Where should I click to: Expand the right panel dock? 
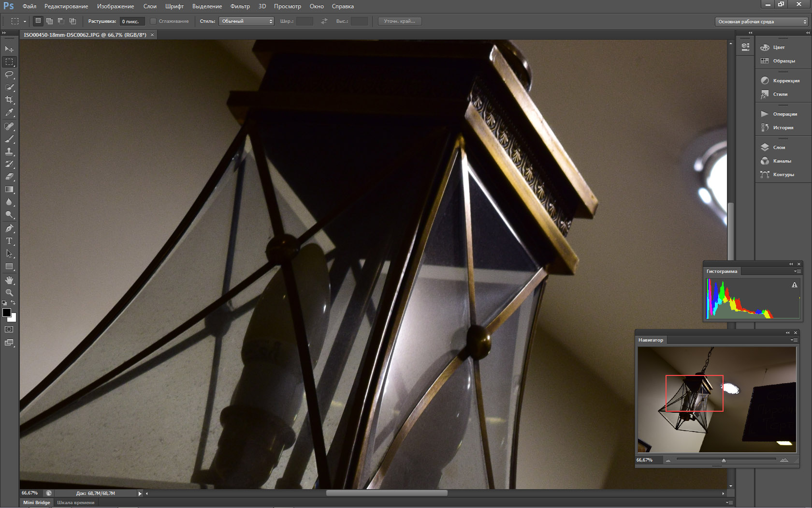tap(808, 32)
